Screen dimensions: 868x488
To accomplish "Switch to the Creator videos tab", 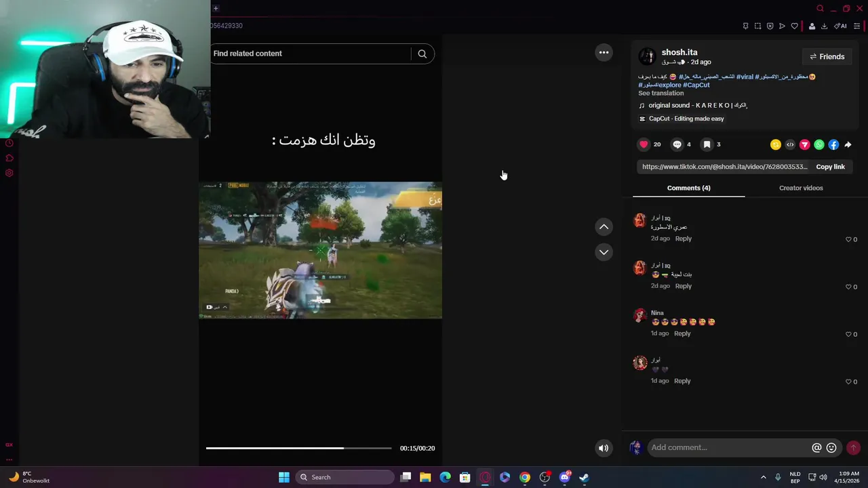I will [801, 188].
